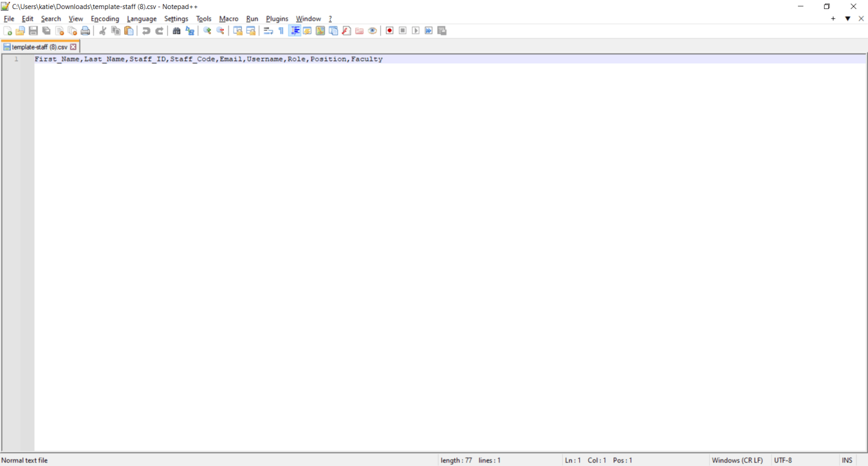868x466 pixels.
Task: Open a file using the Open toolbar icon
Action: tap(20, 30)
